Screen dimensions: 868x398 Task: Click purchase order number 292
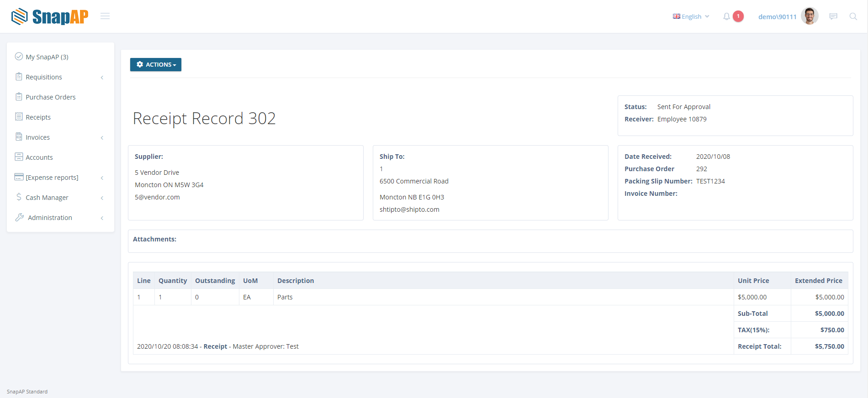(702, 169)
